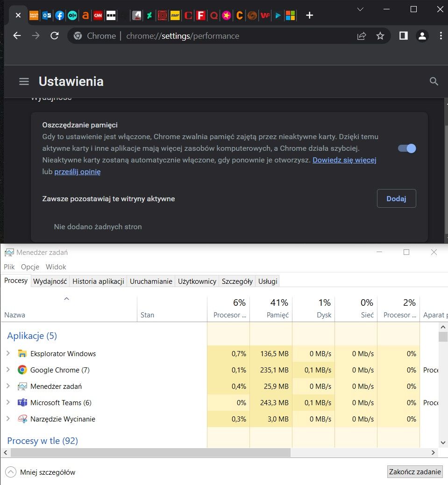Sort processes by the Nazwa column

click(x=69, y=309)
